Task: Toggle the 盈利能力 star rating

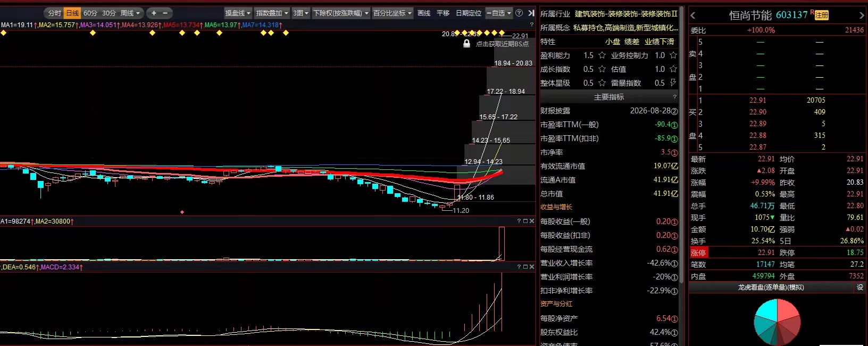Action: [x=602, y=55]
